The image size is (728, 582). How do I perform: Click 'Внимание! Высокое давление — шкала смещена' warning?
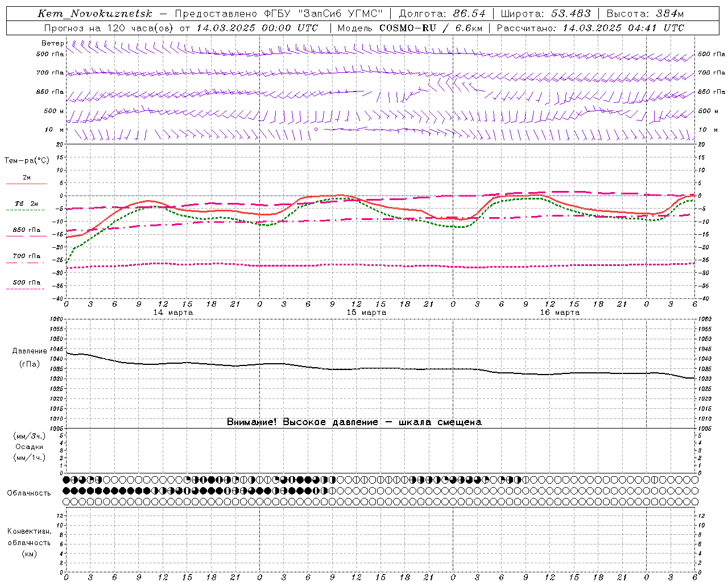(354, 422)
